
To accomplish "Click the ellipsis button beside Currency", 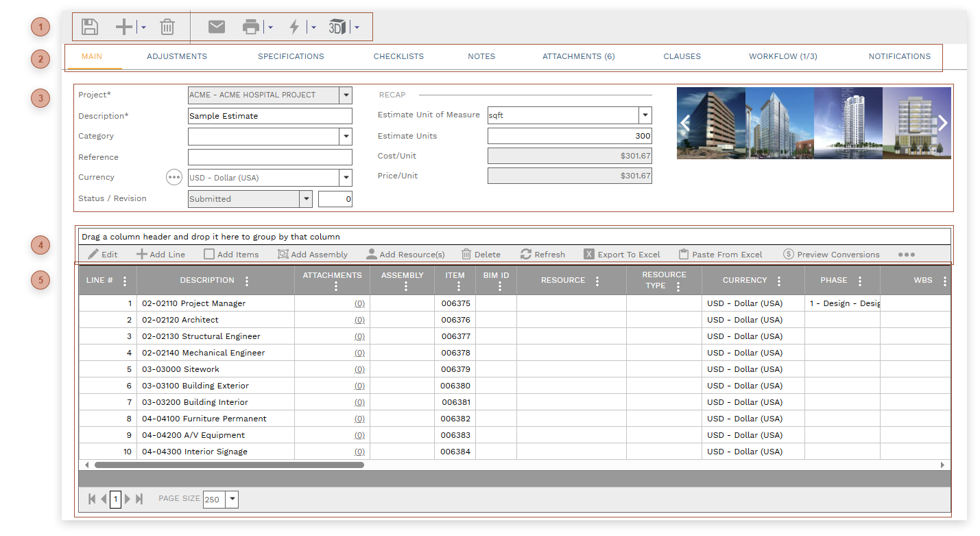I will click(174, 178).
